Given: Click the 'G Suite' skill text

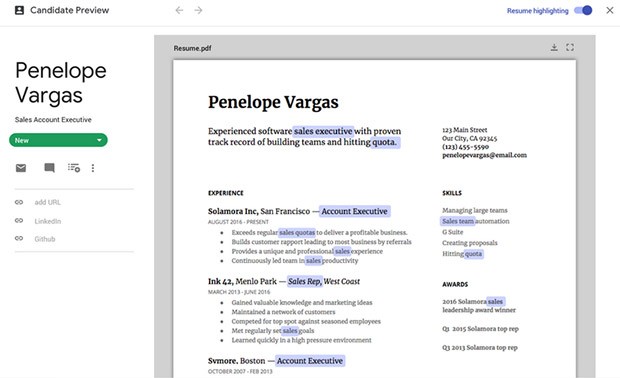Looking at the screenshot, I should (x=453, y=232).
